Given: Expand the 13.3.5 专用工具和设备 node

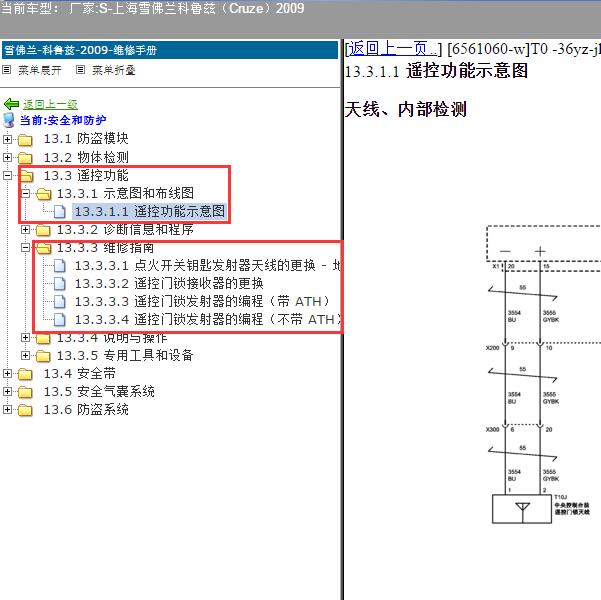Looking at the screenshot, I should (x=25, y=355).
